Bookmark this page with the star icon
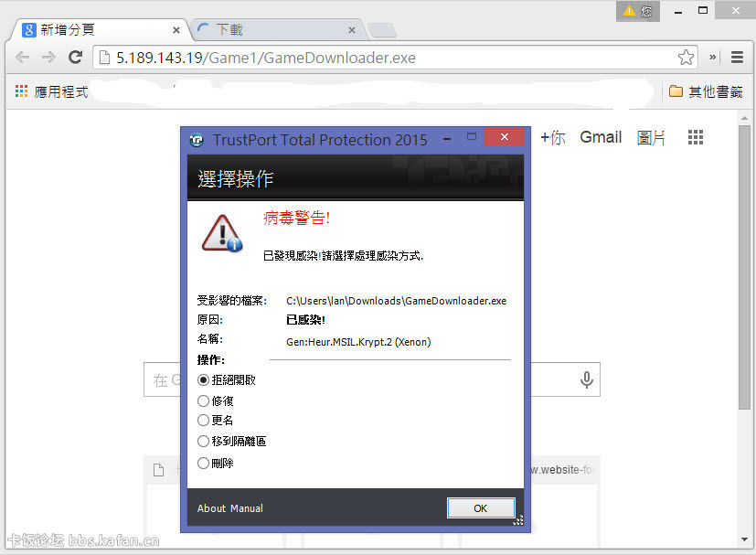This screenshot has height=555, width=756. tap(686, 58)
